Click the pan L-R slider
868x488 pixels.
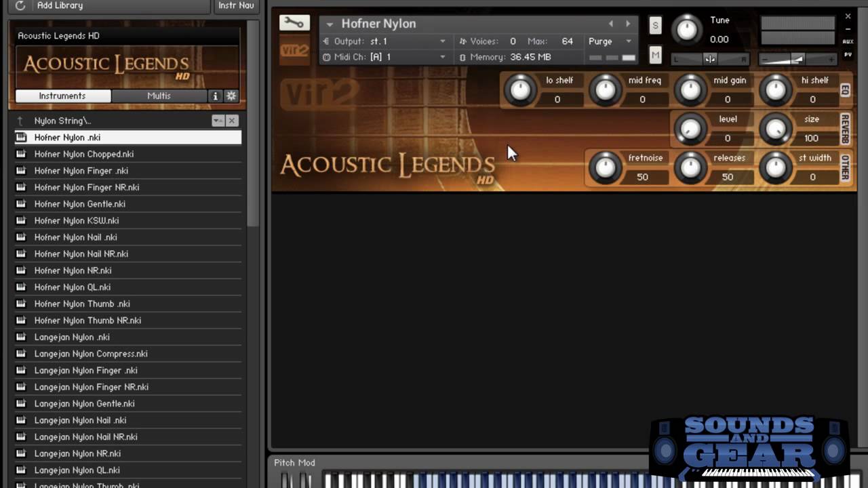pos(710,59)
